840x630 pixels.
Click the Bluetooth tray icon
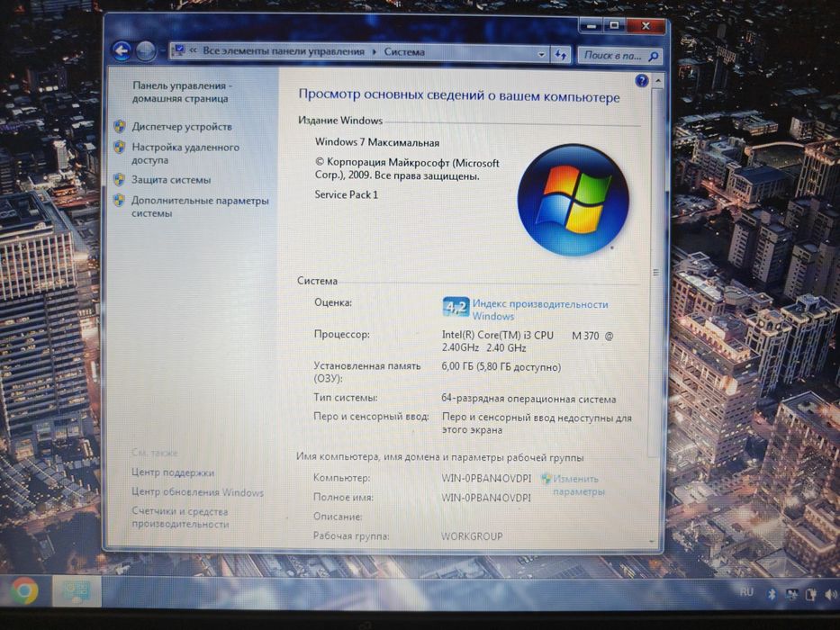[772, 594]
